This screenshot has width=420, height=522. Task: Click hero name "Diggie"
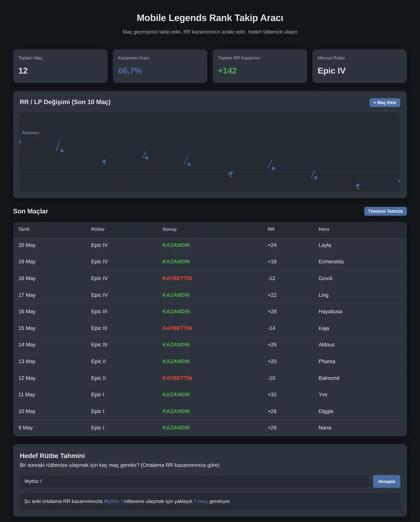(x=326, y=411)
